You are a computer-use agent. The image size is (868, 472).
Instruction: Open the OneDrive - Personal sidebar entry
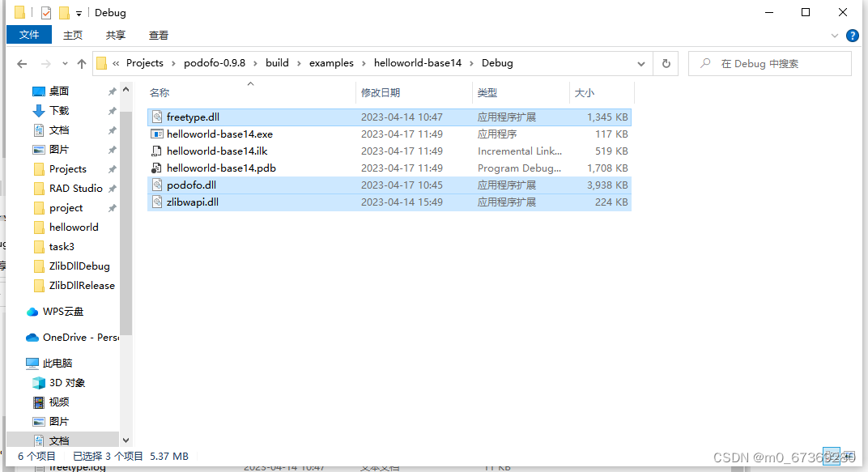tap(67, 337)
